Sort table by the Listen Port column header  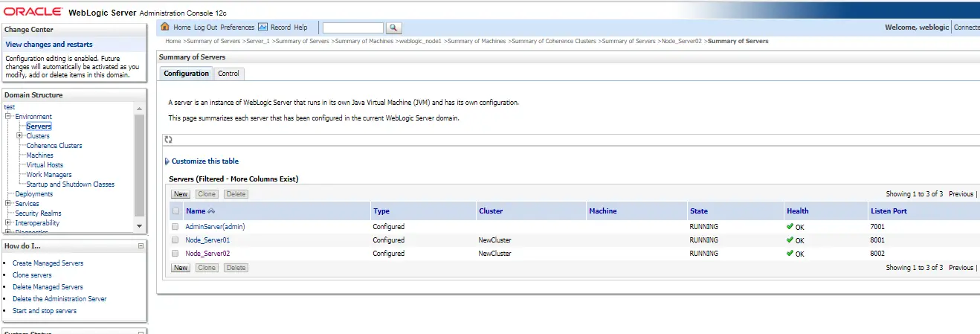pyautogui.click(x=889, y=211)
